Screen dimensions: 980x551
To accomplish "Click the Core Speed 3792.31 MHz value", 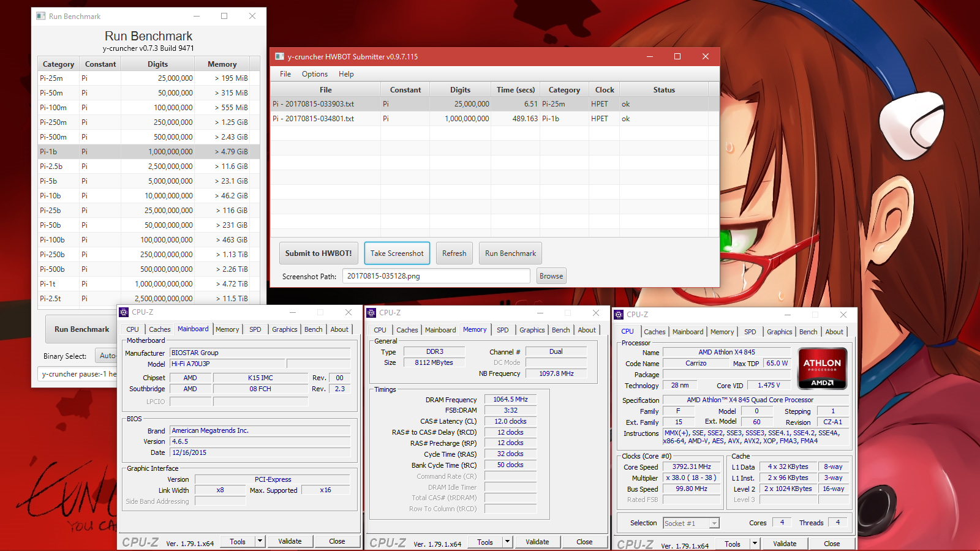I will 692,467.
